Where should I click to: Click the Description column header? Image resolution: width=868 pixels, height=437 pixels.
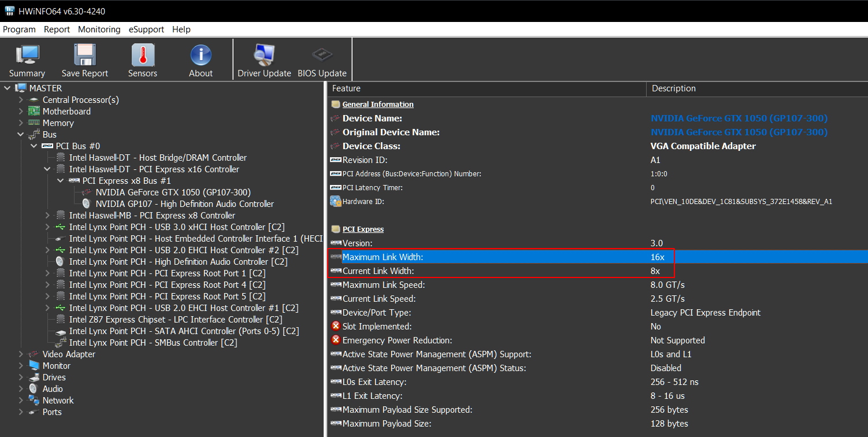coord(757,88)
